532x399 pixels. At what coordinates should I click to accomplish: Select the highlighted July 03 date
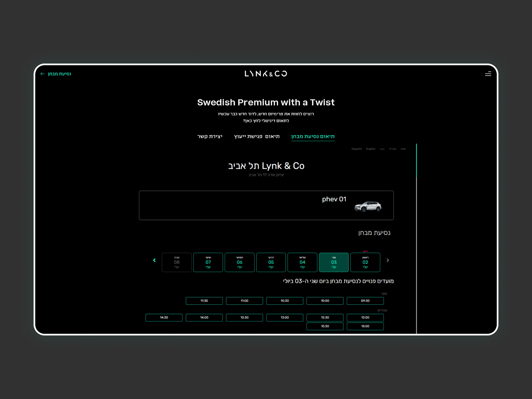[334, 262]
